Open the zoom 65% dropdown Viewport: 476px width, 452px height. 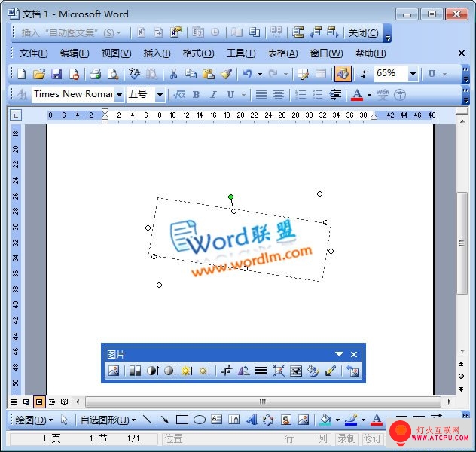coord(413,74)
